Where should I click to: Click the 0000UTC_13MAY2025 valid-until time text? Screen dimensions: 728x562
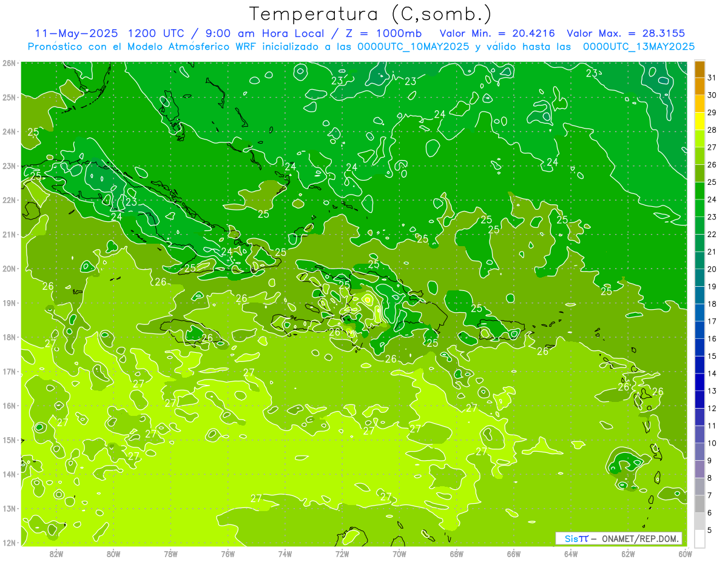pos(639,47)
